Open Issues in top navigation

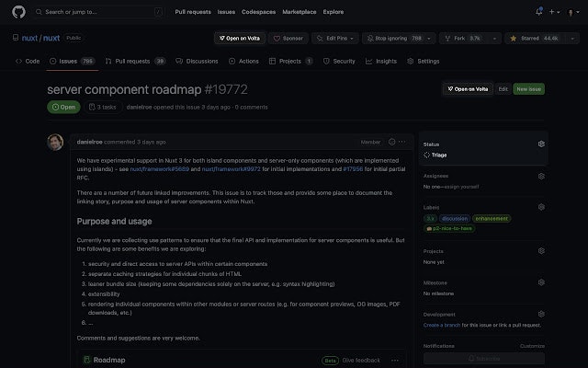(226, 12)
